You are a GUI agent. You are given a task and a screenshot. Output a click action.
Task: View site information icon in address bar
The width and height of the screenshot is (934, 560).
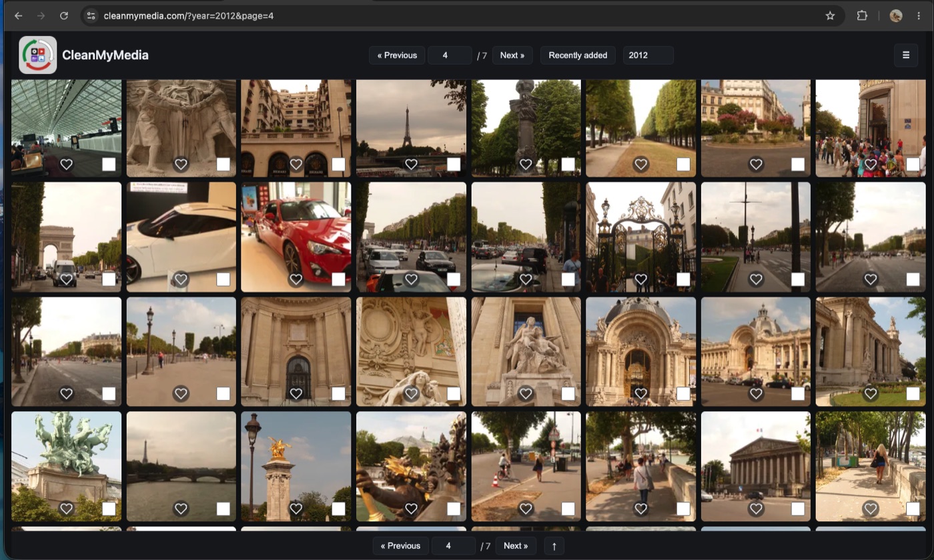coord(91,15)
